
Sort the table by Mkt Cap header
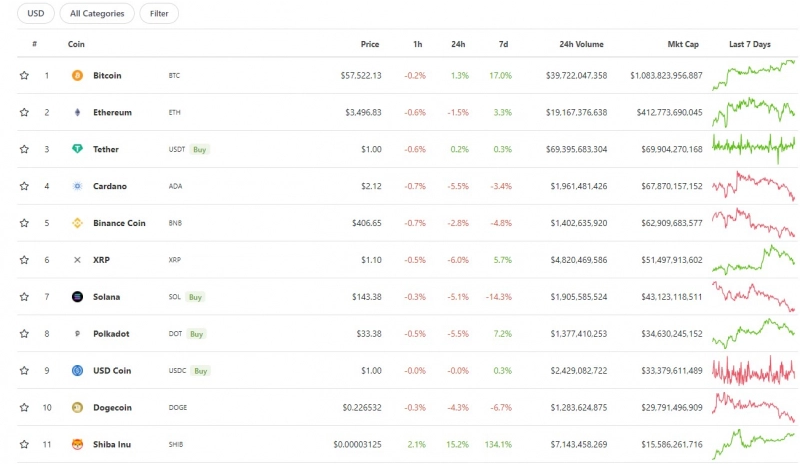(x=683, y=45)
